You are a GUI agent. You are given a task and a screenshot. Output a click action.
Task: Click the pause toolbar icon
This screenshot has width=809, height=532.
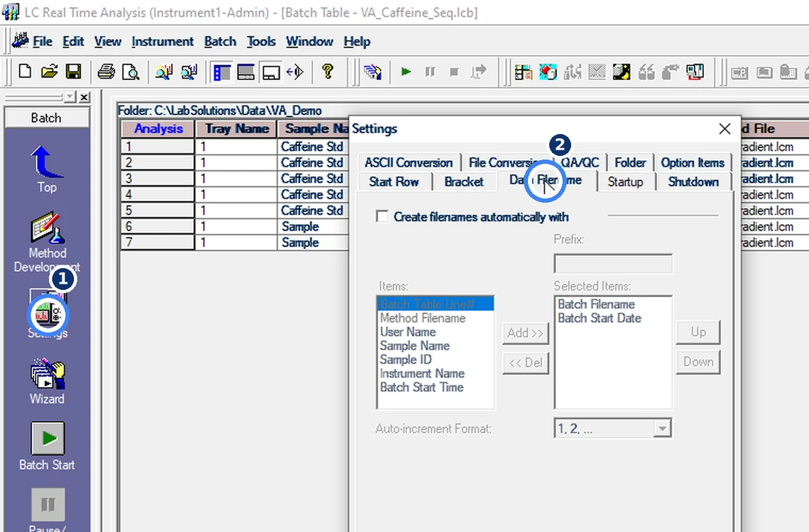pos(430,72)
